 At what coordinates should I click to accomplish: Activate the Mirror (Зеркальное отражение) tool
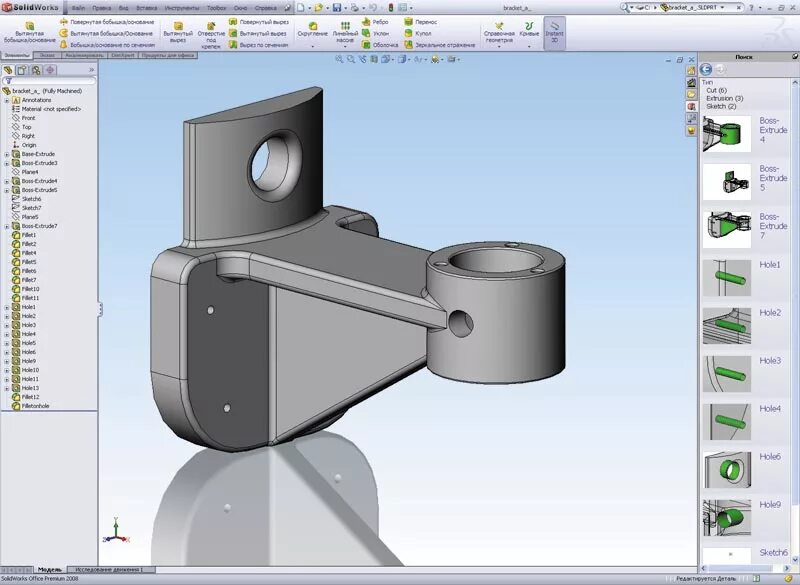pyautogui.click(x=410, y=45)
